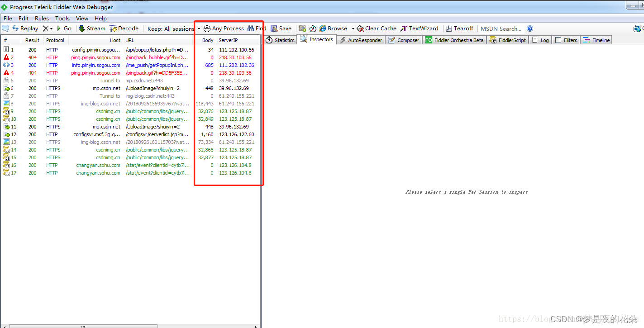Toggle the Decode option
Viewport: 644px width, 328px height.
click(124, 29)
